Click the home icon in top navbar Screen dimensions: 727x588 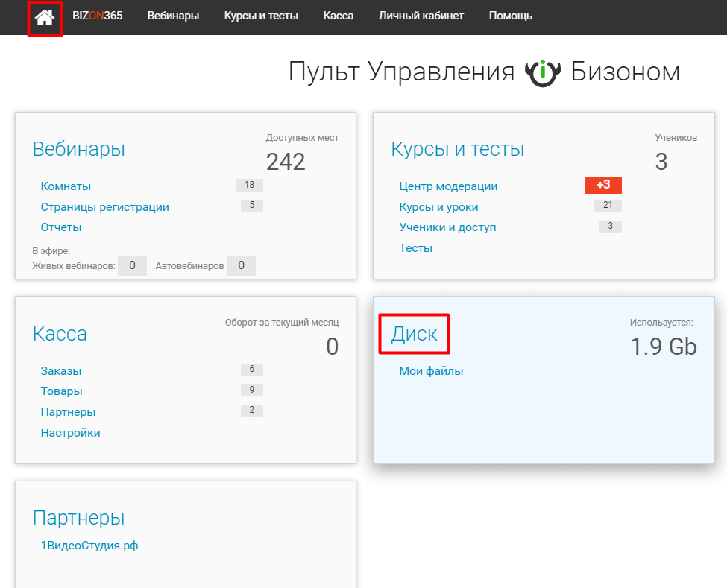45,17
